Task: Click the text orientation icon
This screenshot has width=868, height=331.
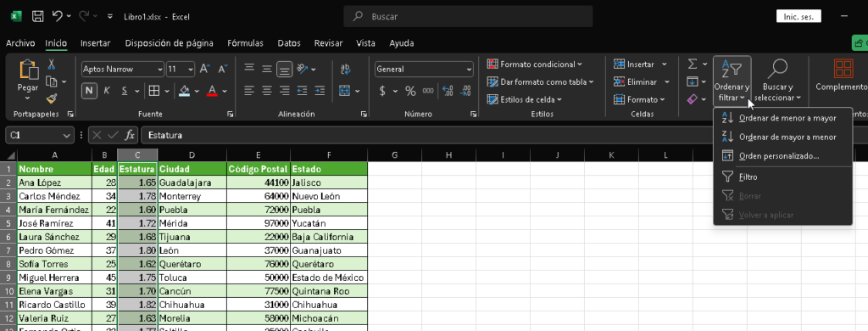Action: (303, 69)
